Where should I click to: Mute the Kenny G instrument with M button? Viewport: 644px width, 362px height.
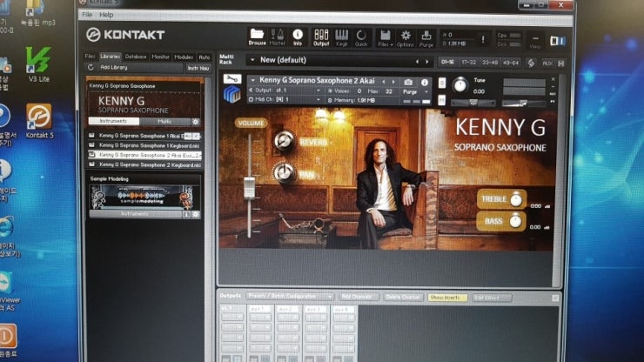click(x=442, y=100)
